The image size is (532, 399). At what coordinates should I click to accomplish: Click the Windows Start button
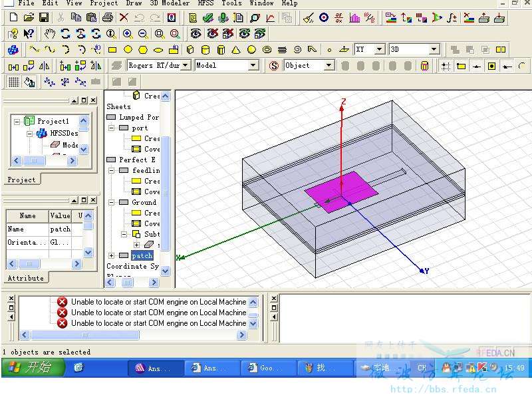(32, 367)
